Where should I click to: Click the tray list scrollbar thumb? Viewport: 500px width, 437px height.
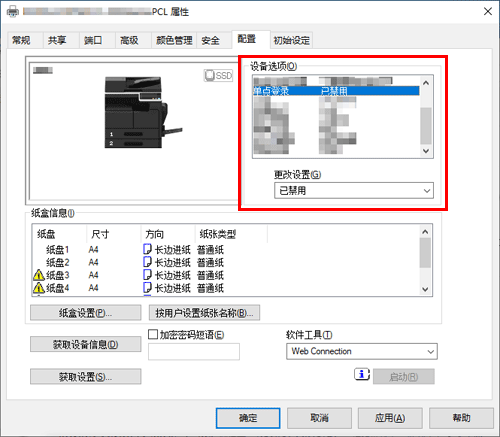425,253
